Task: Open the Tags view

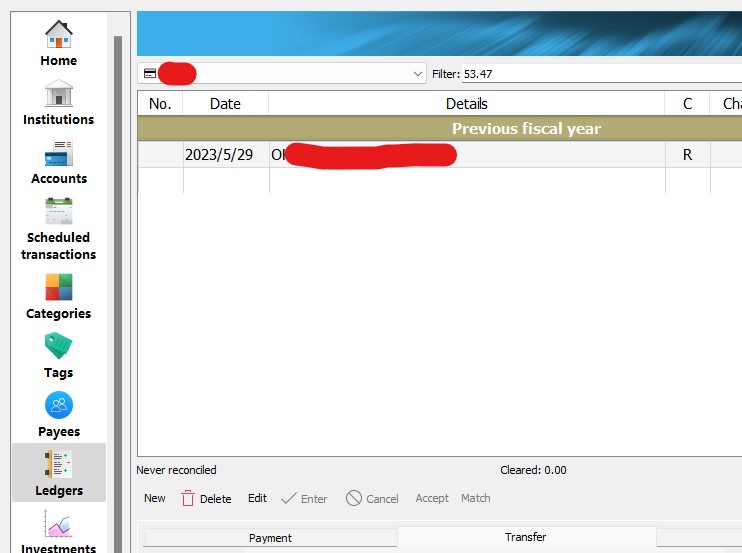Action: 59,356
